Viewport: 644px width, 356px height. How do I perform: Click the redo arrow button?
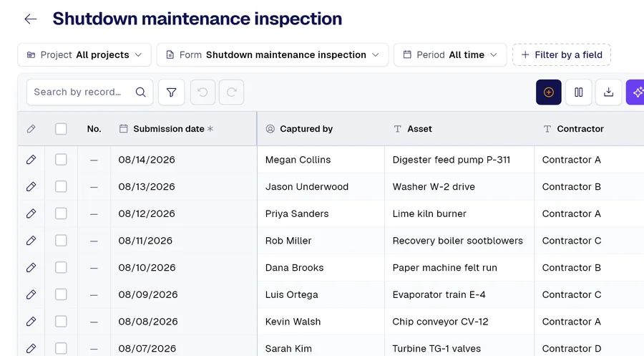click(x=231, y=92)
